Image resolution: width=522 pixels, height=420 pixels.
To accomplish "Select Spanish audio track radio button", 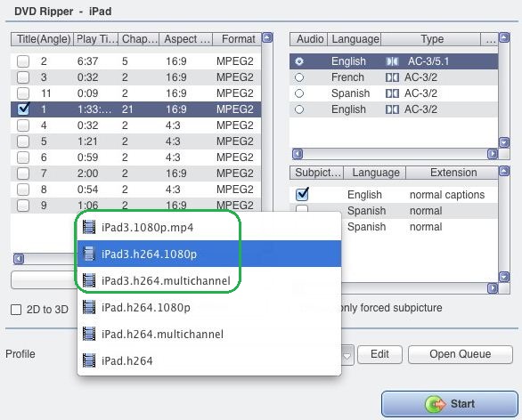I will [x=299, y=93].
